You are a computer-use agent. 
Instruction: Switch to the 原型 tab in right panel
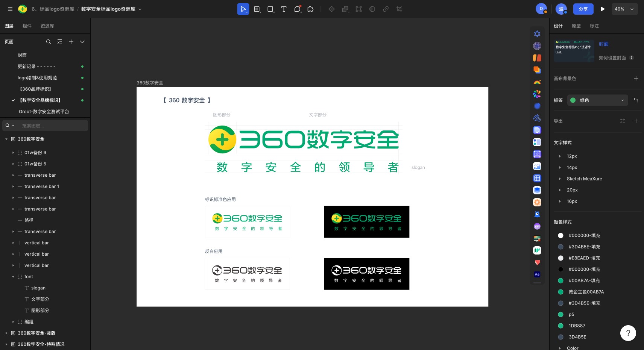pos(576,26)
